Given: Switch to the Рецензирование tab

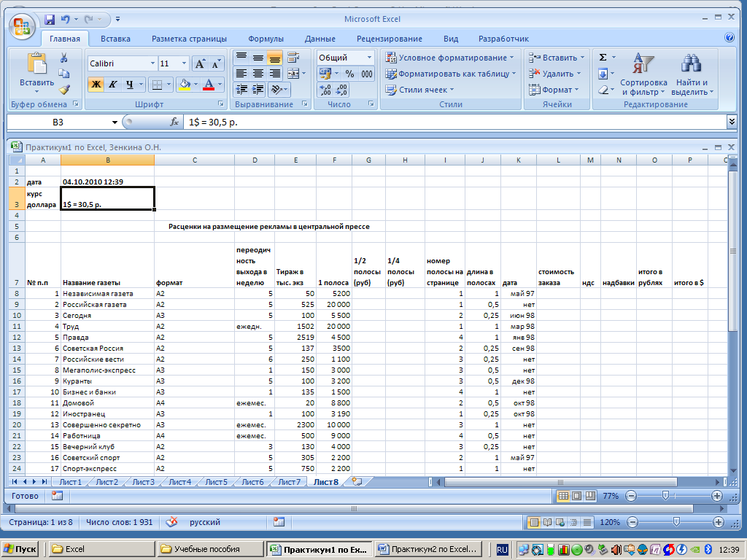Looking at the screenshot, I should (x=390, y=39).
